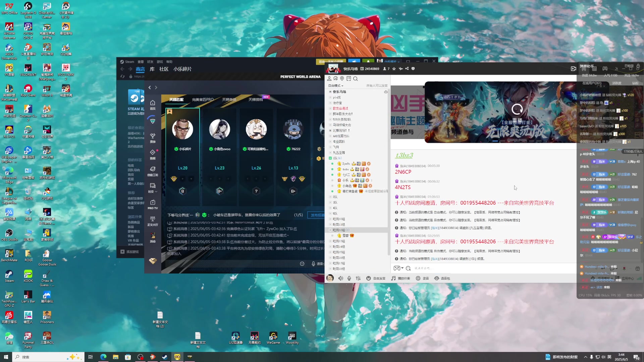The image size is (644, 362).
Task: Open 九五至尊 channel in YY list
Action: point(339,153)
